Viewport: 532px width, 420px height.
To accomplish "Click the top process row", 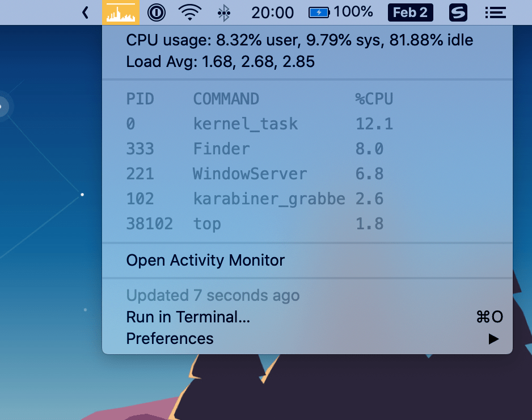I will pos(307,224).
